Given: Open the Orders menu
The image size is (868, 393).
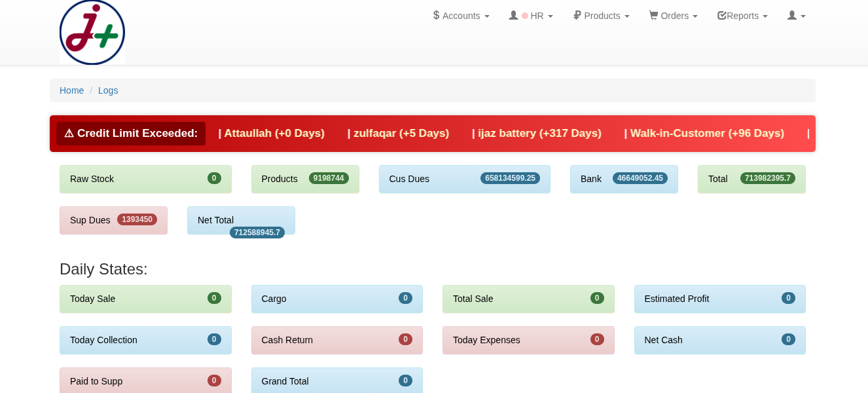Looking at the screenshot, I should (x=674, y=16).
